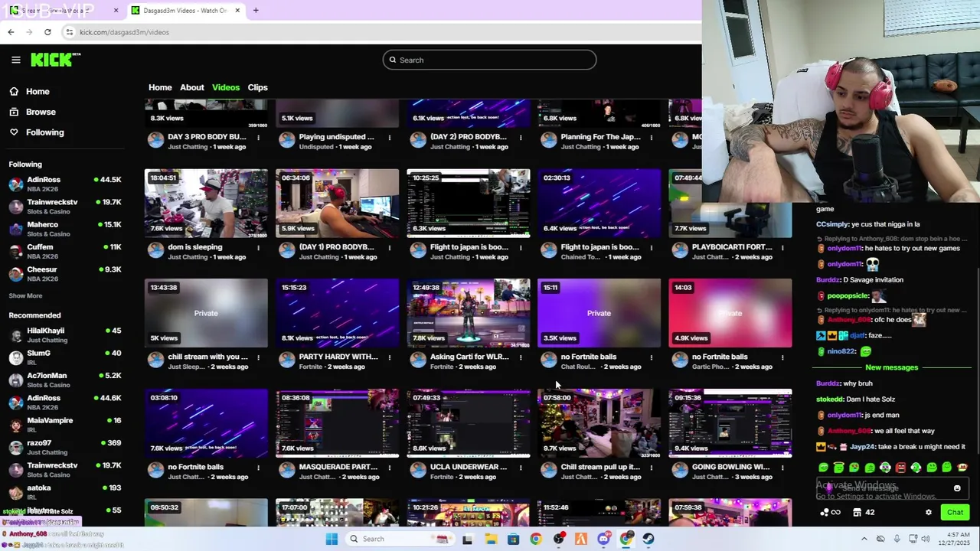Click the channel points infinity icon
The height and width of the screenshot is (551, 980).
[x=830, y=513]
